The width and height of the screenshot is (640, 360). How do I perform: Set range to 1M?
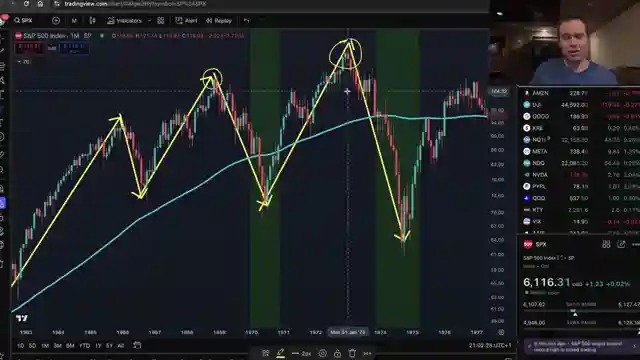45,346
